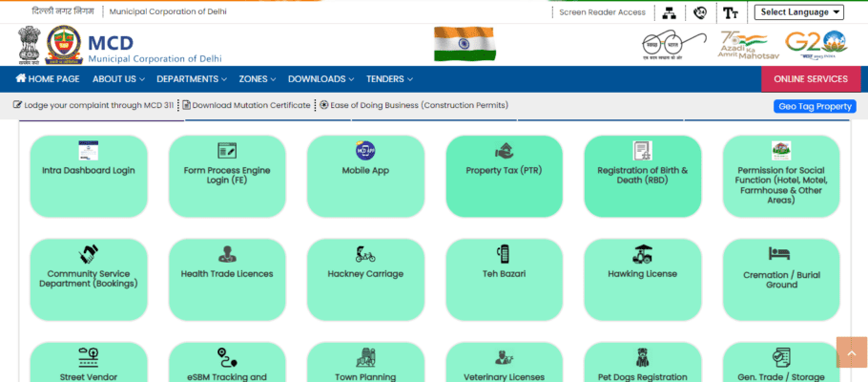Viewport: 868px width, 382px height.
Task: Click Municipal Corporation of Delhi top-bar text
Action: click(x=168, y=11)
